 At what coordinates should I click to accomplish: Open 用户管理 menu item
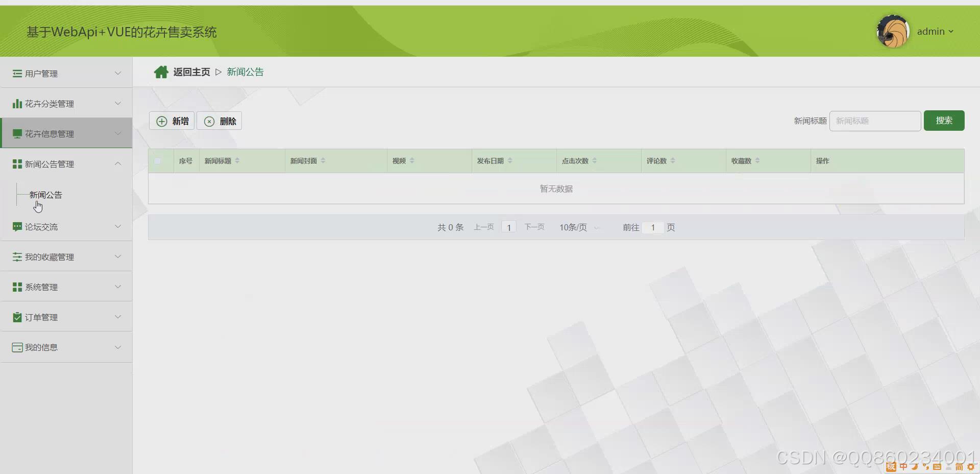click(66, 73)
